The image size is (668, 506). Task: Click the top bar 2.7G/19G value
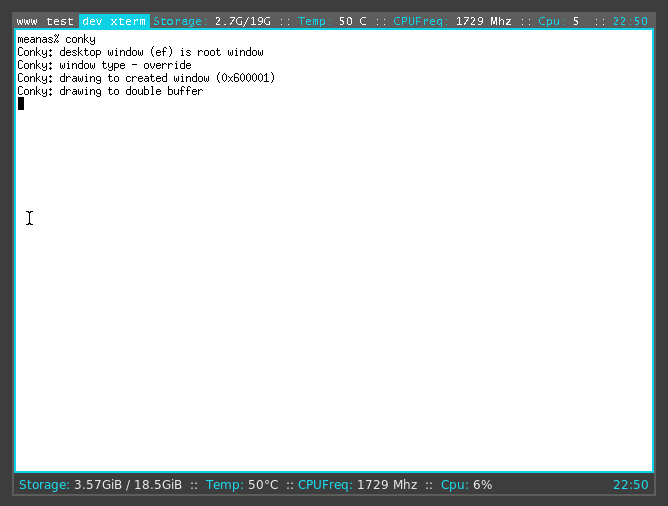pyautogui.click(x=243, y=21)
